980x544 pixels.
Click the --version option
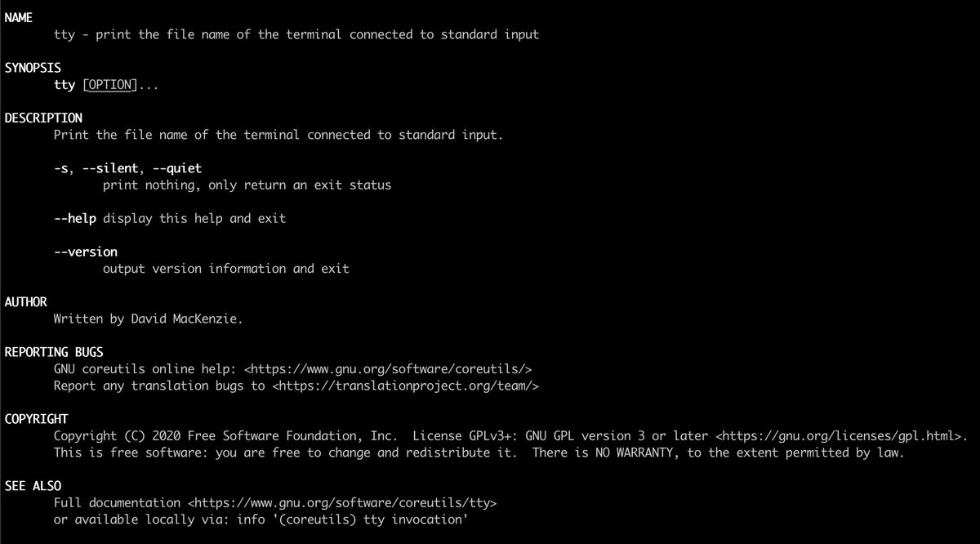[x=86, y=252]
